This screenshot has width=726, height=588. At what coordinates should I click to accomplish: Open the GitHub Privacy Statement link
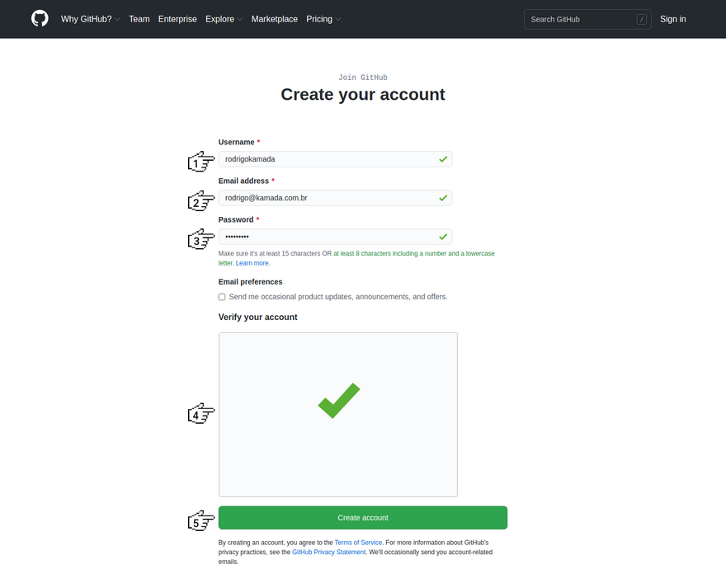tap(328, 553)
